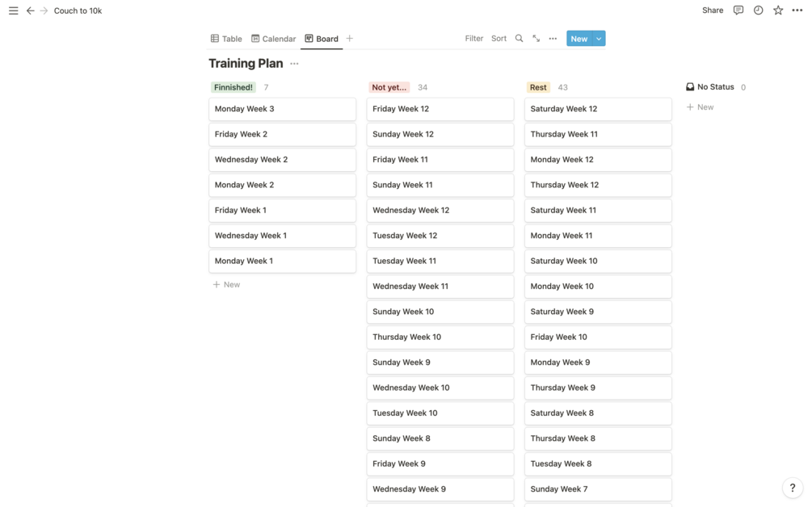This screenshot has height=507, width=812.
Task: Expand the New button dropdown arrow
Action: 599,39
